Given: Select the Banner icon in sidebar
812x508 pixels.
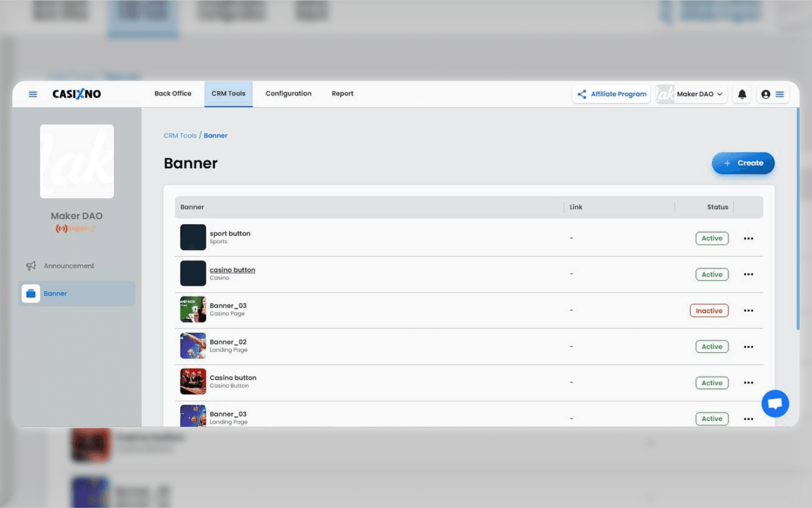Looking at the screenshot, I should click(x=31, y=293).
